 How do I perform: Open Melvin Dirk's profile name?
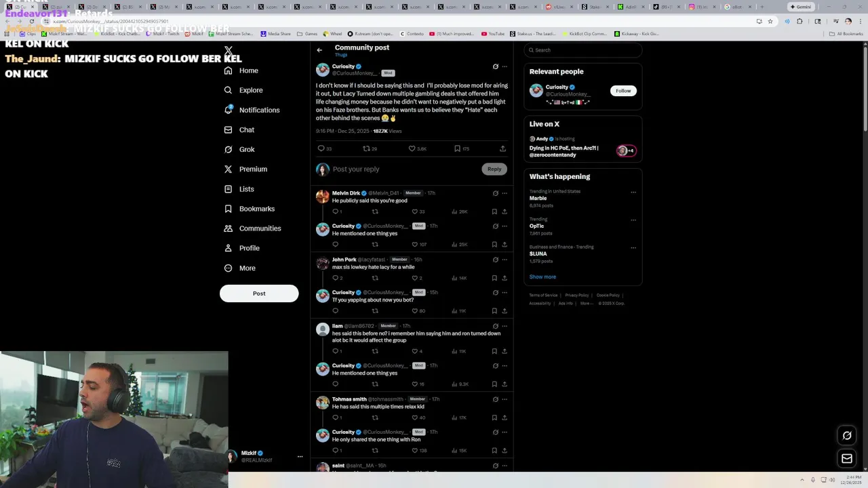[x=346, y=193]
